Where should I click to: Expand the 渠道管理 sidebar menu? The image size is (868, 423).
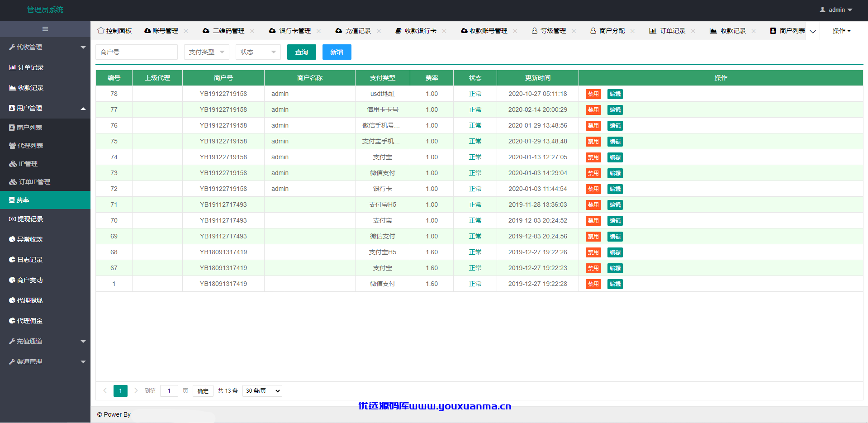click(x=45, y=361)
